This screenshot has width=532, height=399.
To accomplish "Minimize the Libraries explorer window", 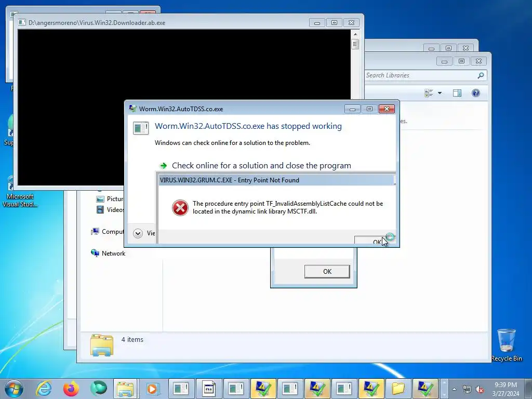I will [444, 61].
